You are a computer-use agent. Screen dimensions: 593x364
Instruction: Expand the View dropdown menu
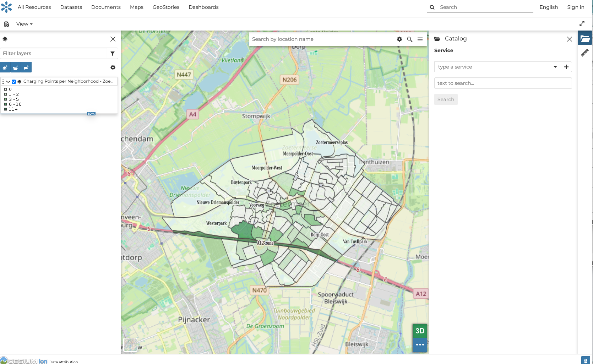pyautogui.click(x=25, y=24)
